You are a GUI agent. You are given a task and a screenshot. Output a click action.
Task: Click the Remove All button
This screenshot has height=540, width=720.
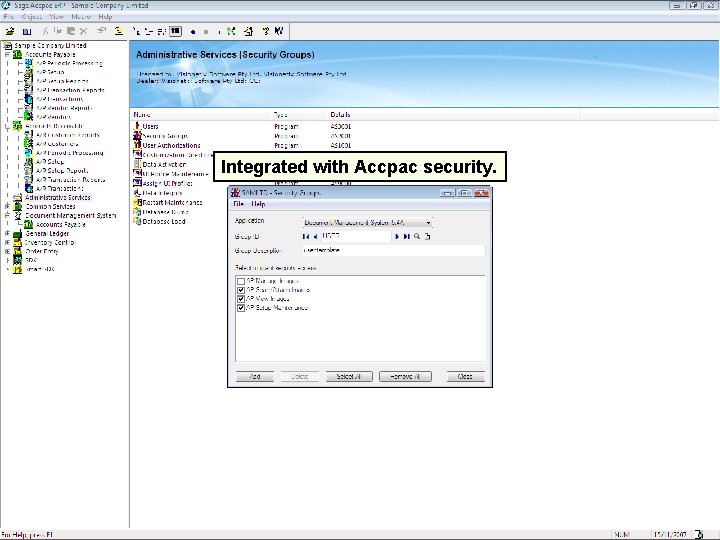pos(405,377)
